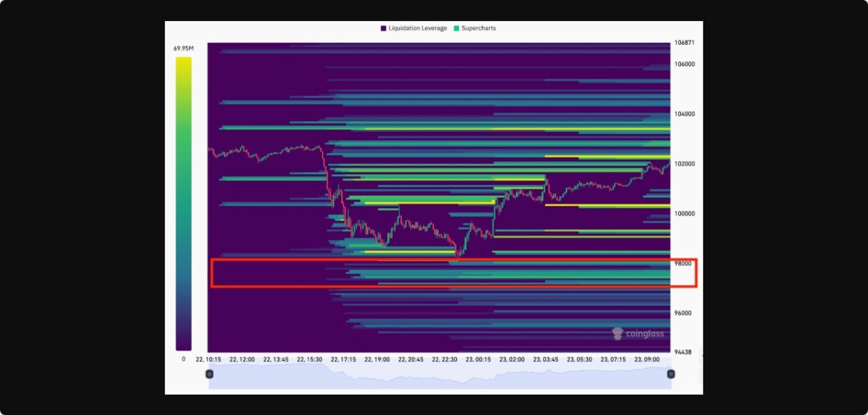The image size is (868, 415).
Task: Click the coinglass watermark logo icon
Action: tap(617, 334)
